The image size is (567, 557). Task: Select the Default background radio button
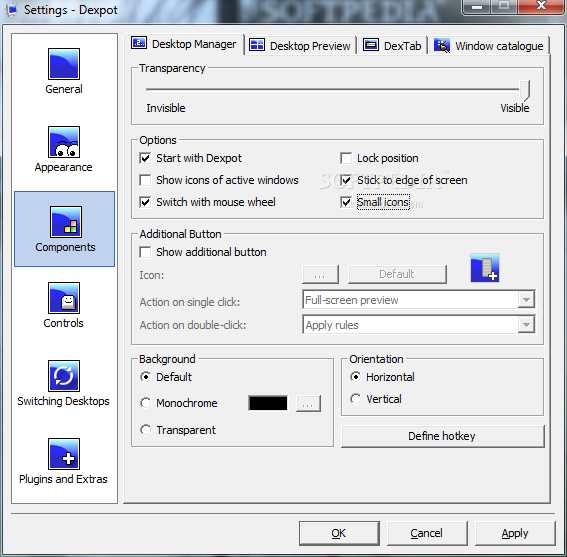coord(145,377)
